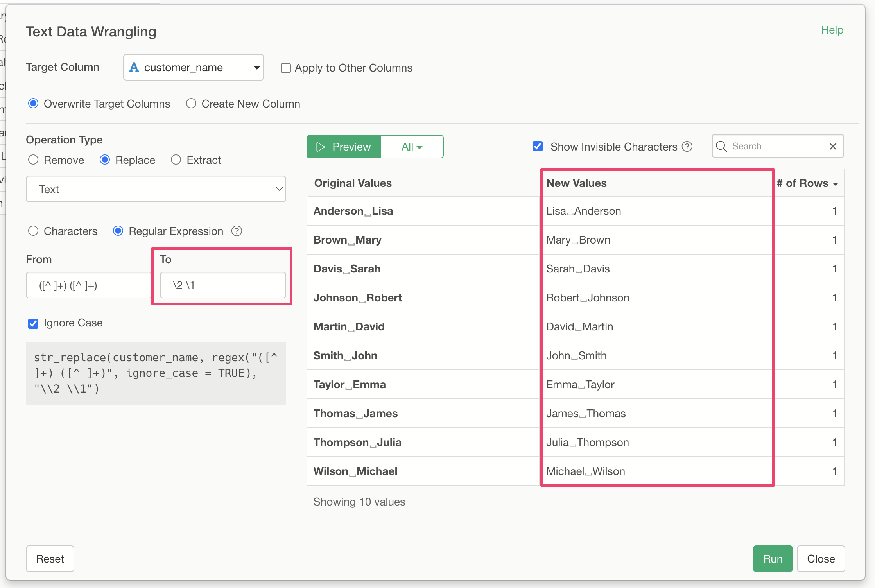Select Create New Column radio option
The image size is (875, 588).
(x=191, y=104)
